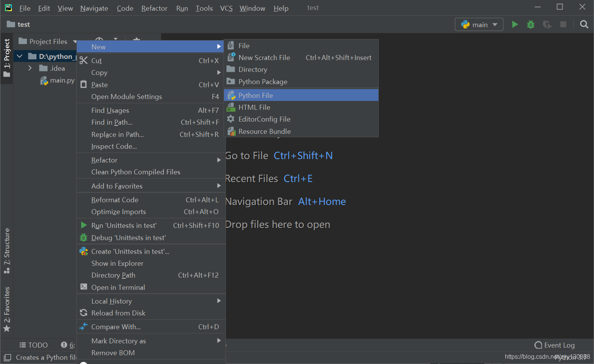Expand Mark Directory as submenu
594x364 pixels.
(x=151, y=341)
